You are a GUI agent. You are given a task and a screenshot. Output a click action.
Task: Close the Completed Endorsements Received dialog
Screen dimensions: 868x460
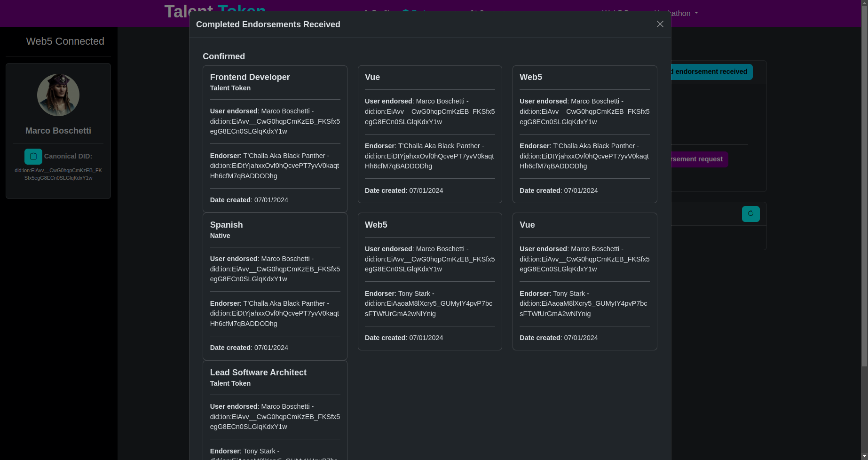click(x=660, y=24)
